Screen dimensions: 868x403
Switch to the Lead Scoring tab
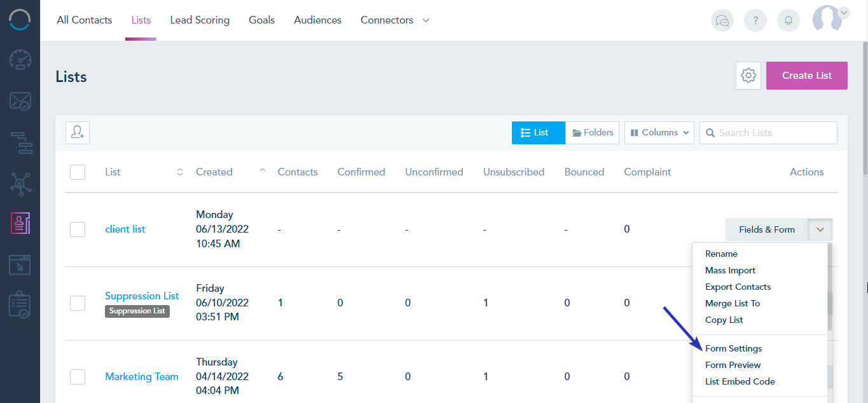tap(200, 20)
